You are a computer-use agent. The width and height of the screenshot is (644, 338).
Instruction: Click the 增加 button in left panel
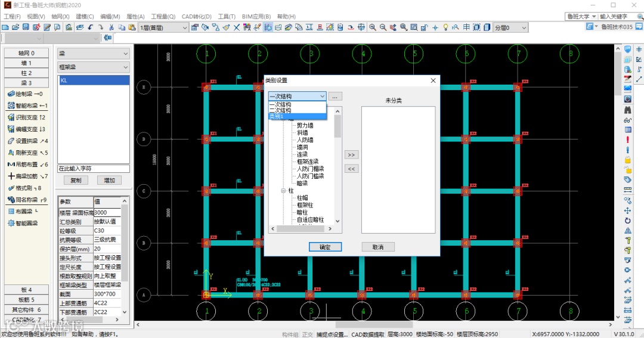(109, 180)
